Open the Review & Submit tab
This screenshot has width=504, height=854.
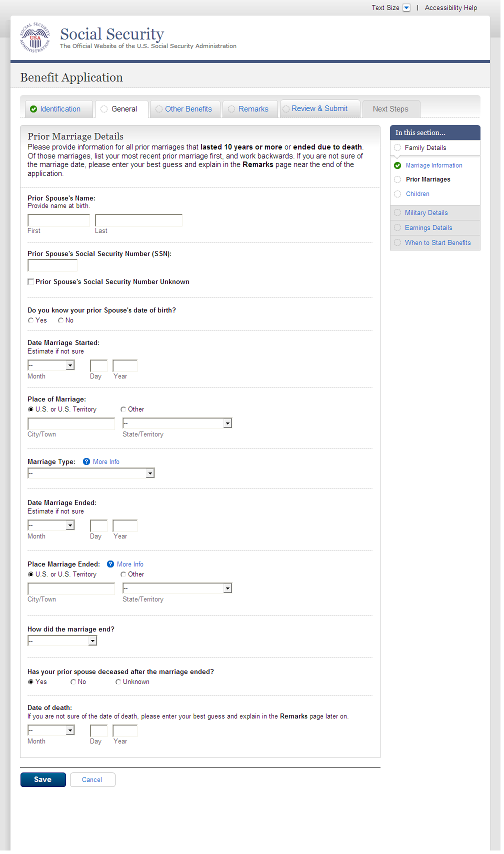click(319, 108)
